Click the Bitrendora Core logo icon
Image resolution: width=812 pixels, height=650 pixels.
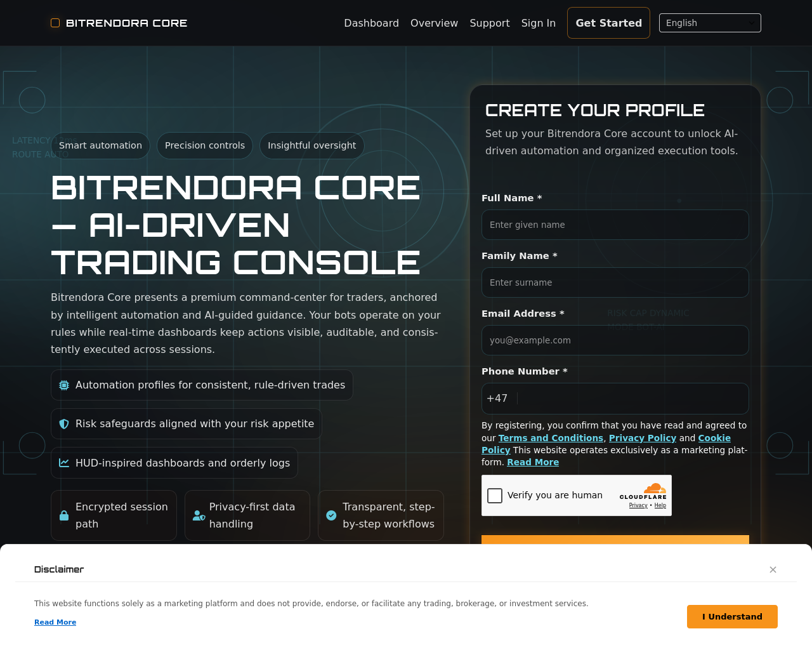[55, 23]
